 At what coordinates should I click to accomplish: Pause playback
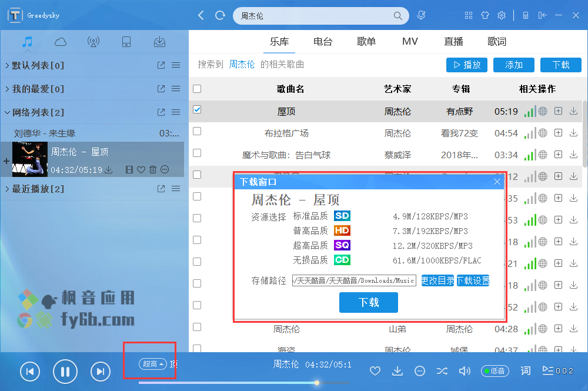pos(65,372)
